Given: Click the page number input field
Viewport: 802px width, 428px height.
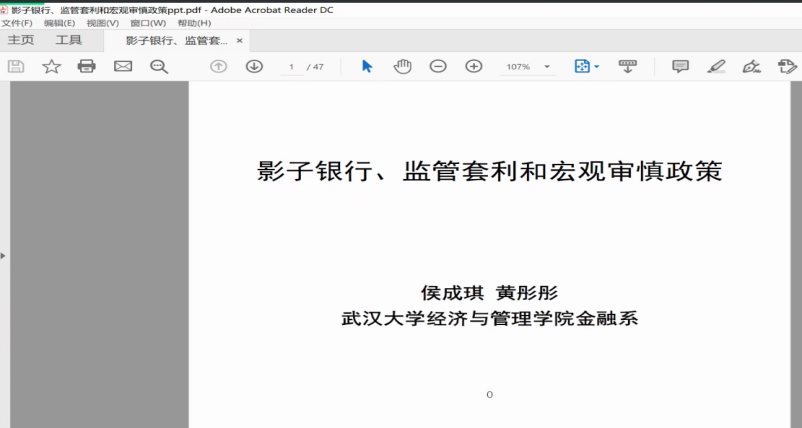Looking at the screenshot, I should [x=291, y=67].
